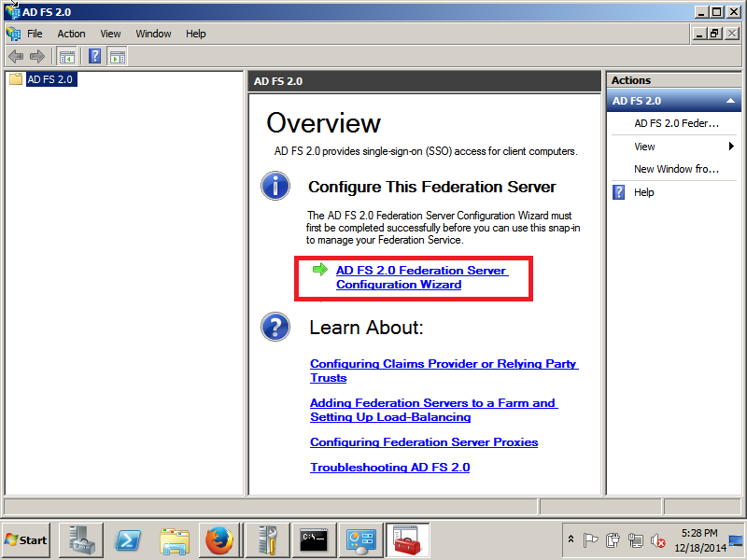747x560 pixels.
Task: Click the Show/Hide Action Pane toolbar icon
Action: [117, 56]
